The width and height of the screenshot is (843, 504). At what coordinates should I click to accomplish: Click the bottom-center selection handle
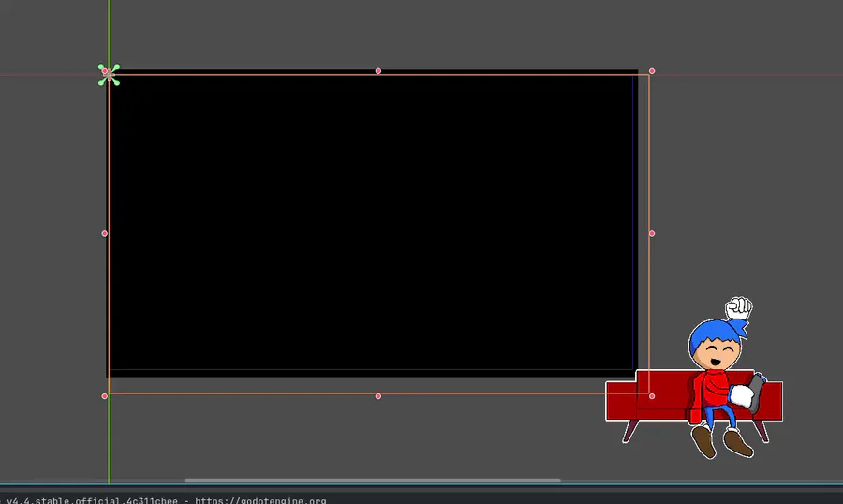tap(378, 396)
